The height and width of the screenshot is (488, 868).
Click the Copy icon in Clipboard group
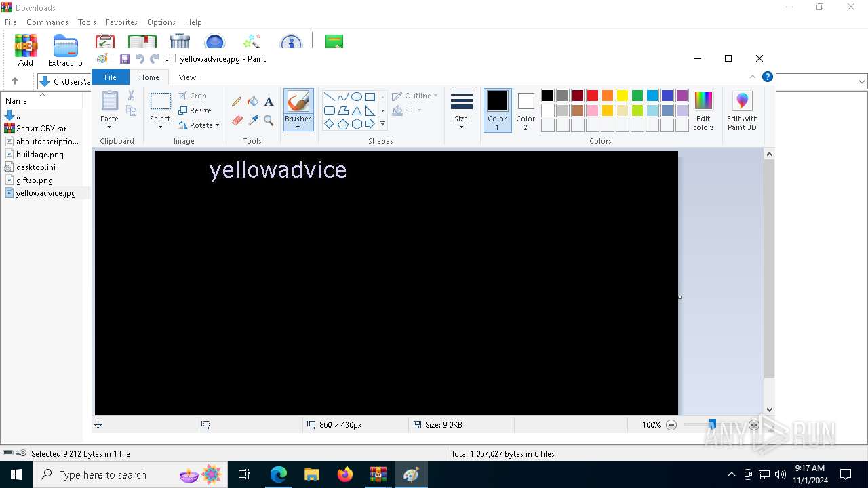tap(132, 110)
